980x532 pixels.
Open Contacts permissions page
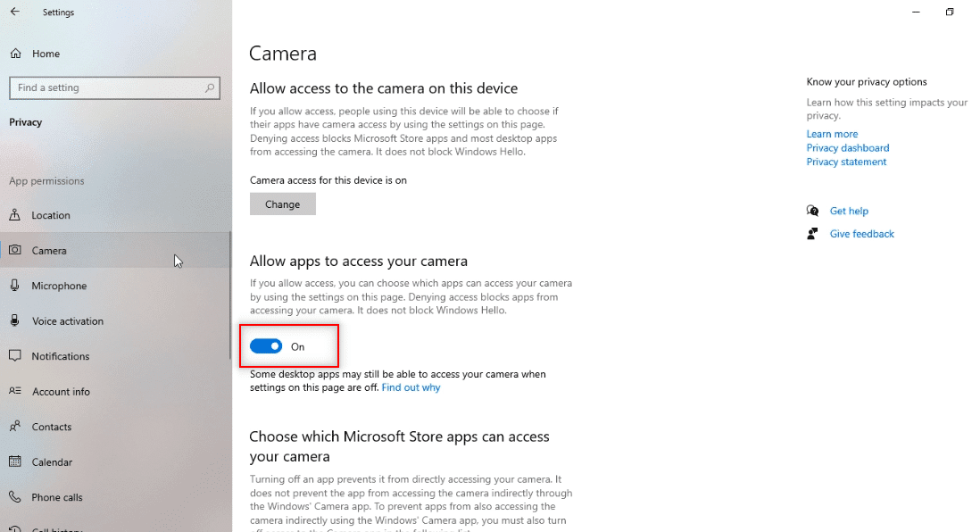tap(52, 427)
